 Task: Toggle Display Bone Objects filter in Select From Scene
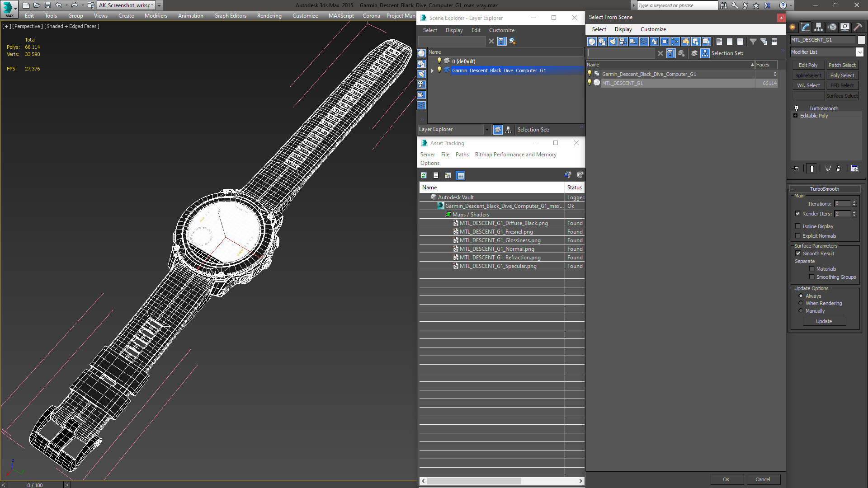(x=675, y=42)
